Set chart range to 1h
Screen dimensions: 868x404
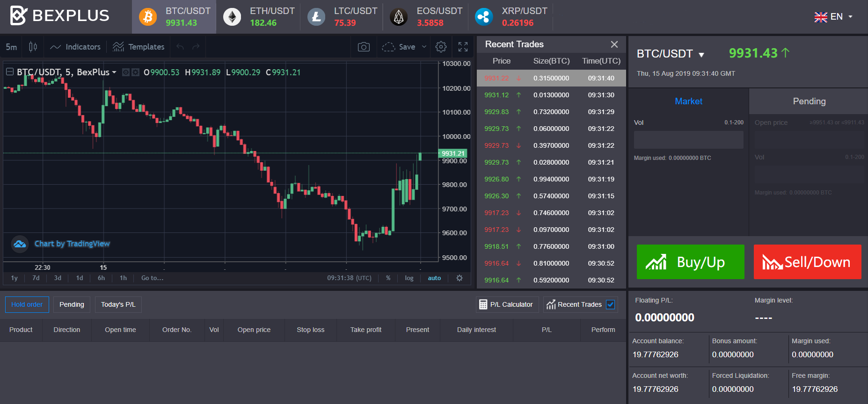point(123,278)
